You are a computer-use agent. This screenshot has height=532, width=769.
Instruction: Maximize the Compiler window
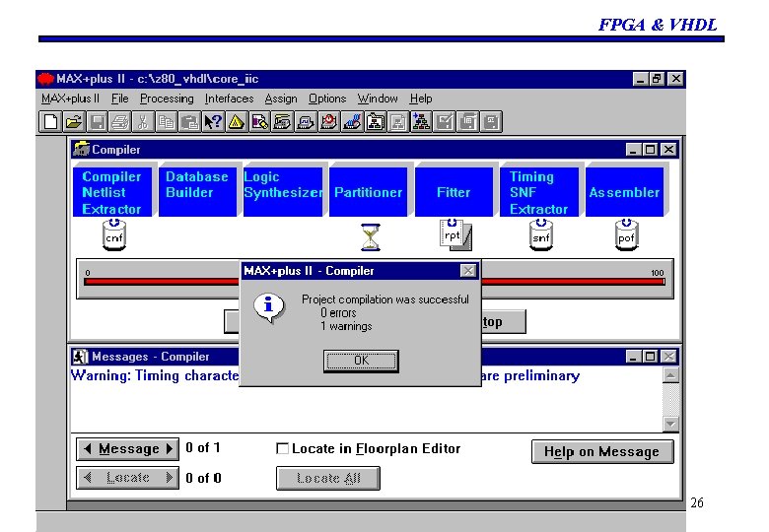pos(650,150)
